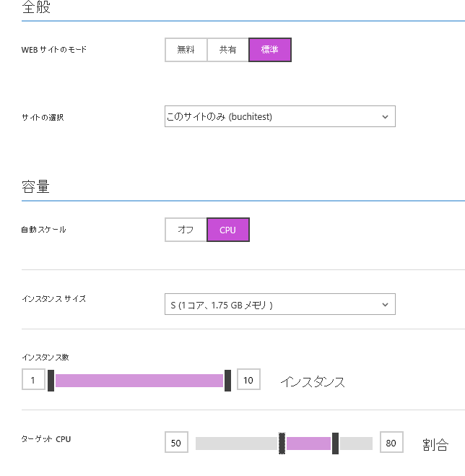The image size is (465, 476).
Task: Click maximum instance count field showing 10
Action: [248, 379]
